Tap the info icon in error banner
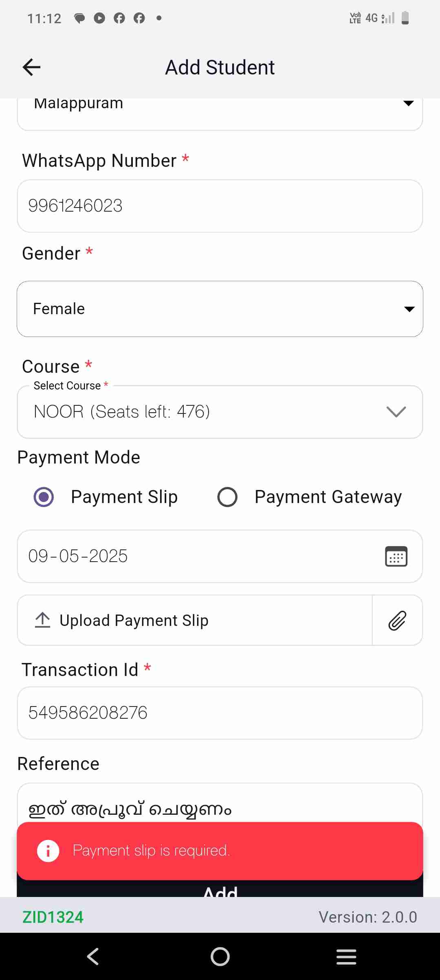Viewport: 440px width, 980px height. point(48,851)
